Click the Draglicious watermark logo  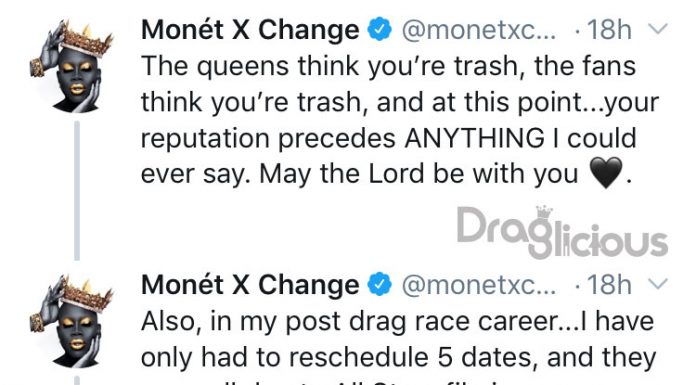(562, 232)
